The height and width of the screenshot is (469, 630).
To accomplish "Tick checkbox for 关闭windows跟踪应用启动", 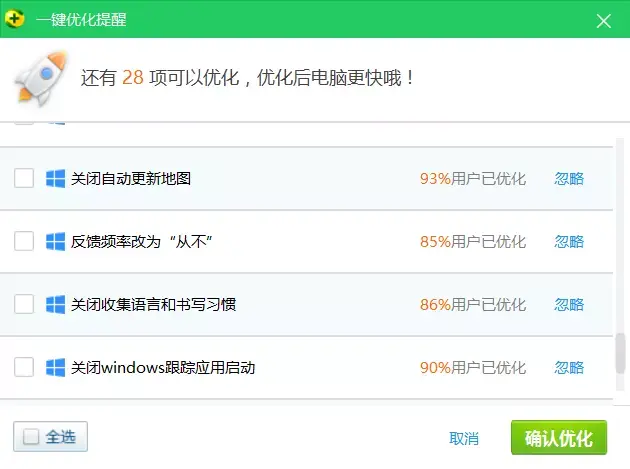I will 24,368.
